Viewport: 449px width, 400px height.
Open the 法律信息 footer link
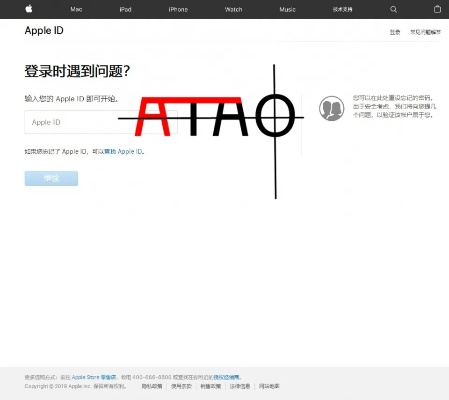240,386
